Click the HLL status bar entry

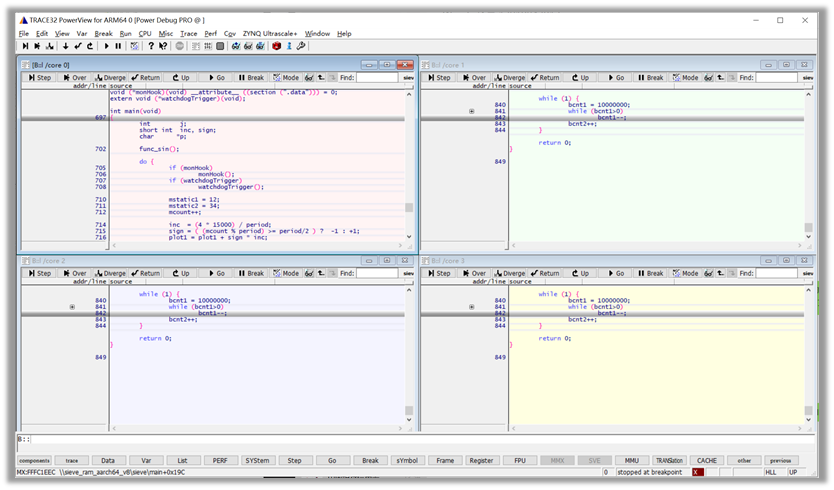tap(771, 472)
